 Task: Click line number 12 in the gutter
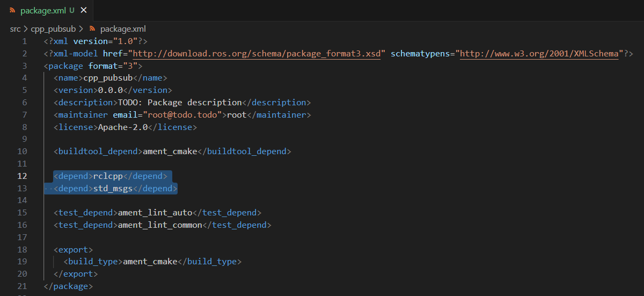coord(22,176)
